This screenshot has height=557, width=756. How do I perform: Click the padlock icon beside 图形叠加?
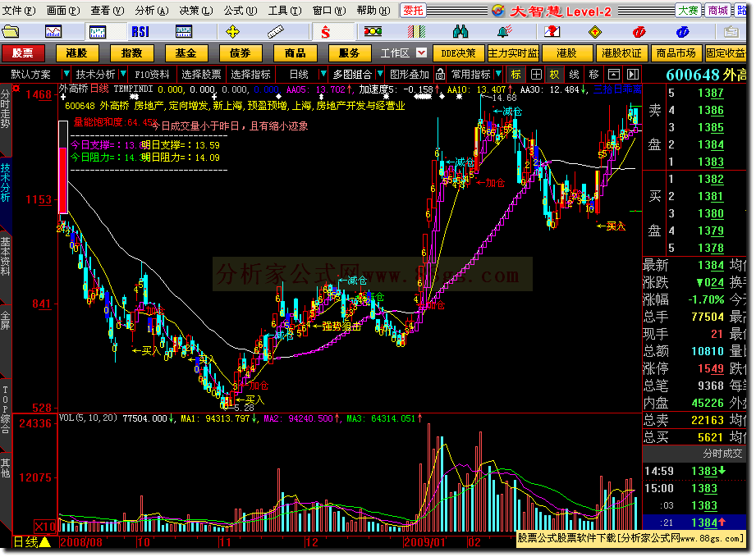(440, 74)
